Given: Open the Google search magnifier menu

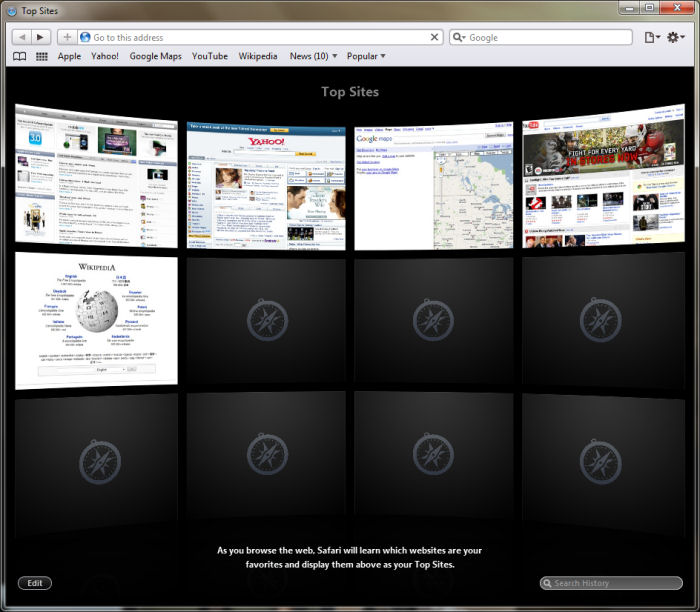Looking at the screenshot, I should [458, 37].
